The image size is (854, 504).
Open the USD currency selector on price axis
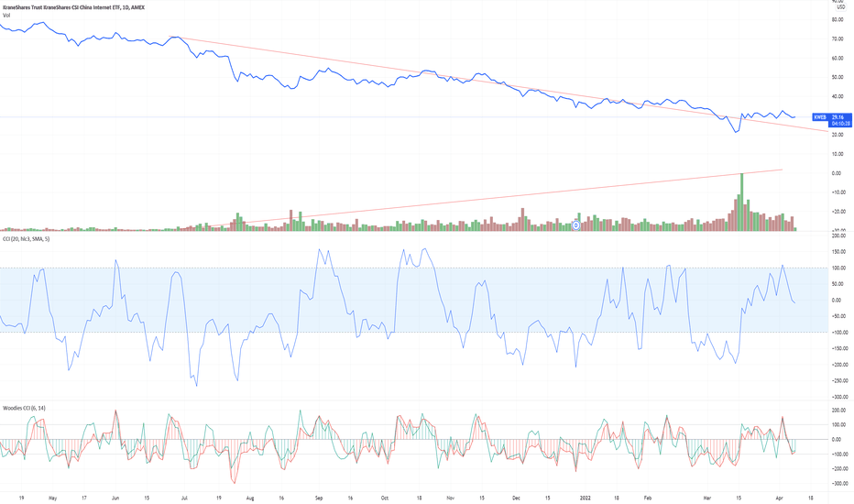840,7
